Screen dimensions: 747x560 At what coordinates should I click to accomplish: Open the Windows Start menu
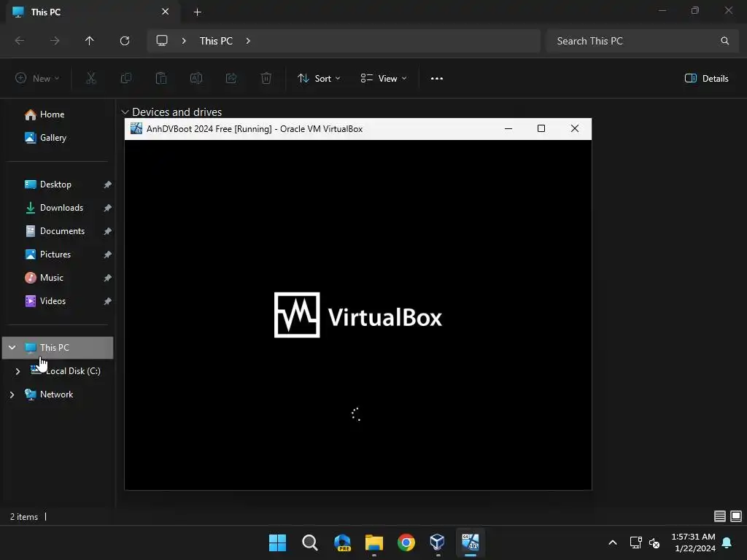278,542
